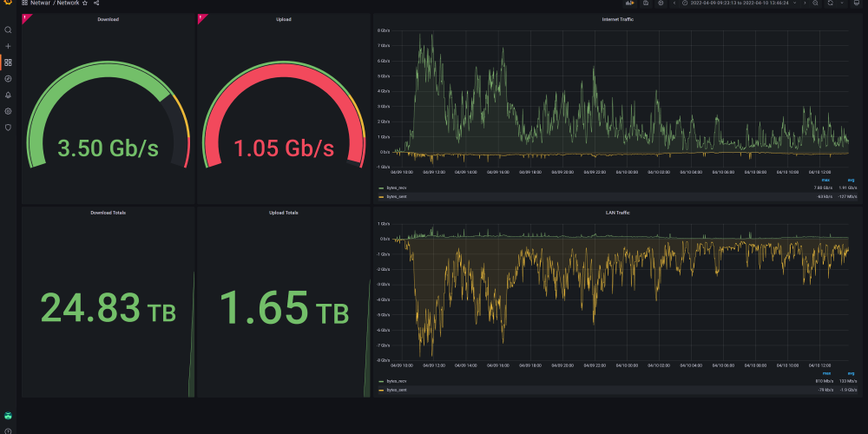The image size is (868, 434).
Task: Open the Configuration gear in sidebar
Action: tap(8, 111)
